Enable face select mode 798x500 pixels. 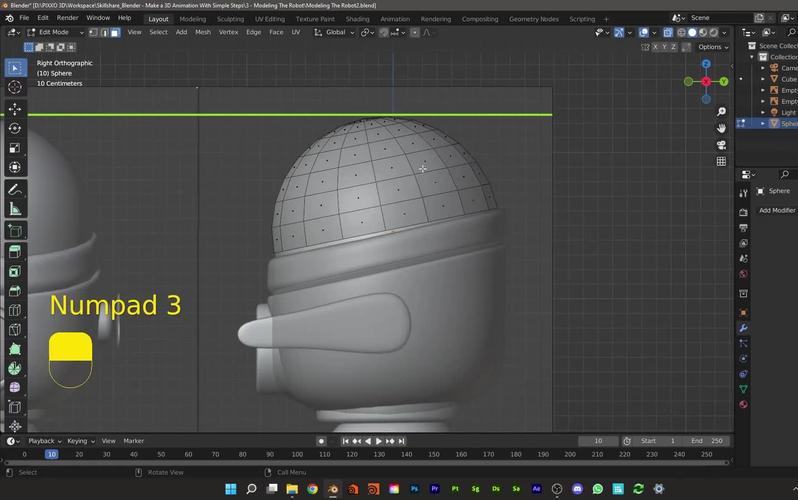(x=115, y=32)
